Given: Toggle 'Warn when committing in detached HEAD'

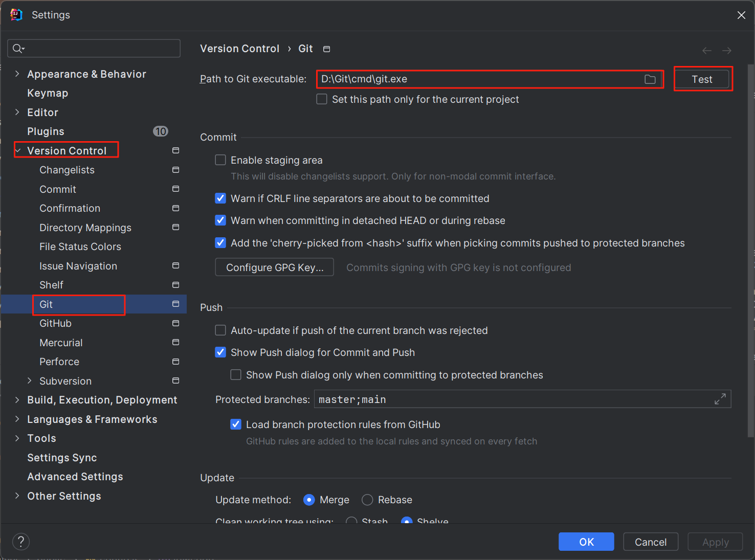Looking at the screenshot, I should click(x=220, y=220).
